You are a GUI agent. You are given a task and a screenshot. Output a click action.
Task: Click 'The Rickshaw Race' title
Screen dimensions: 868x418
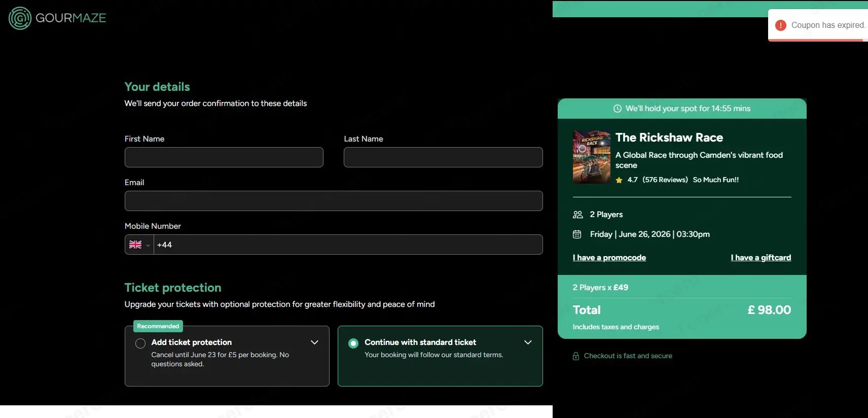pyautogui.click(x=669, y=137)
